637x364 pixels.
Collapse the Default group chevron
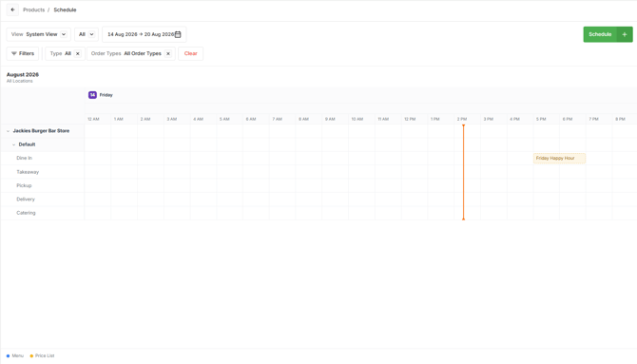14,144
